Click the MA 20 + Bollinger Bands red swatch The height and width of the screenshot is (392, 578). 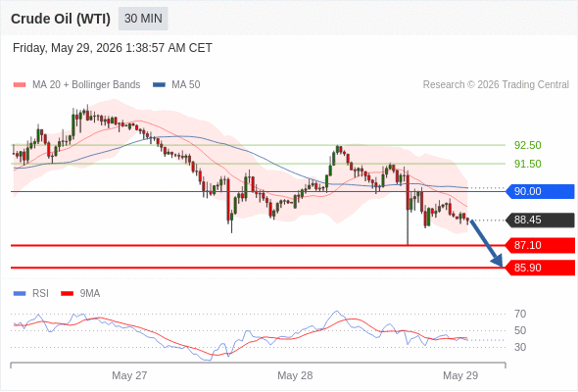click(20, 85)
